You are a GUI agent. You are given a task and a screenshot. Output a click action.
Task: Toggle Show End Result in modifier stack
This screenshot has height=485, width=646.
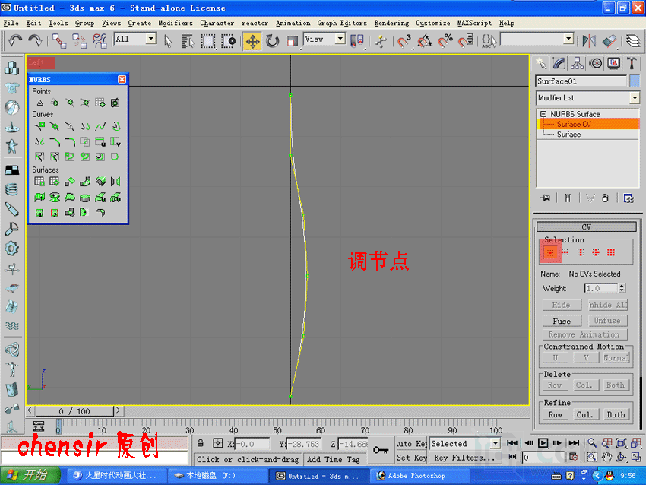point(568,198)
